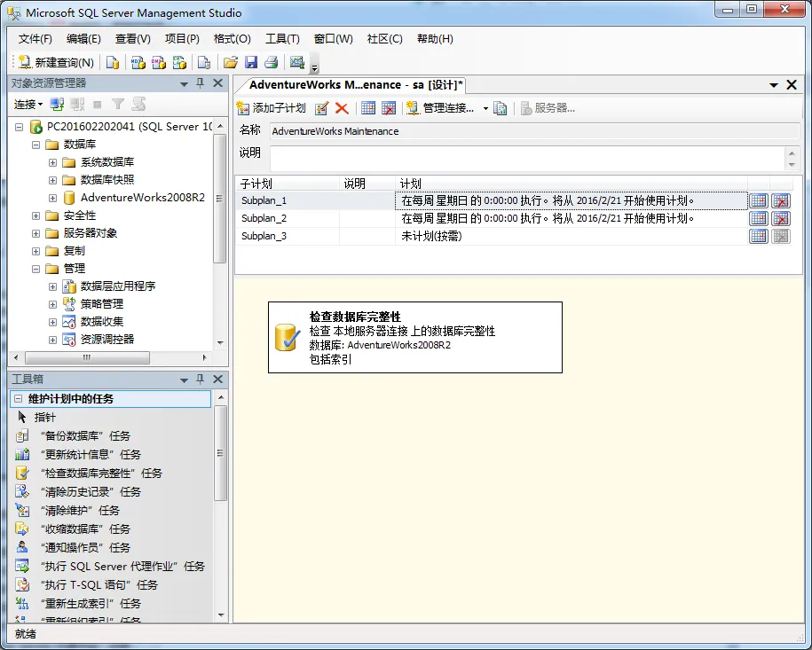
Task: Collapse the 数据库 folder node
Action: pos(35,145)
